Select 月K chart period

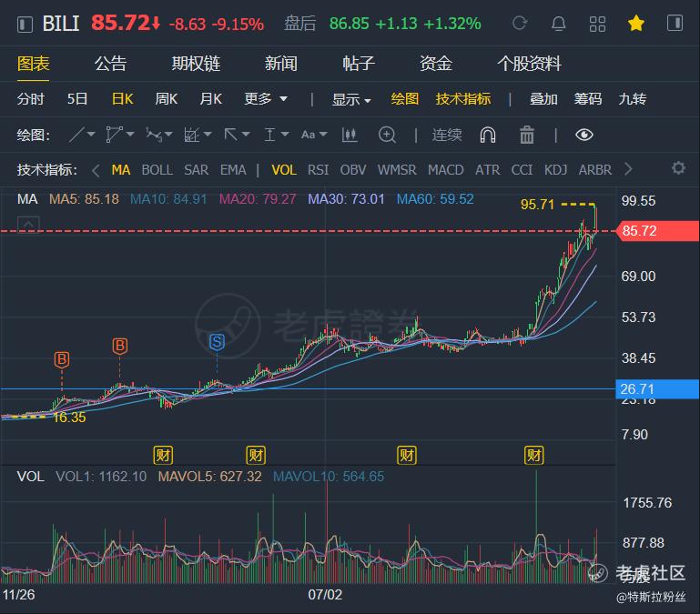point(210,98)
